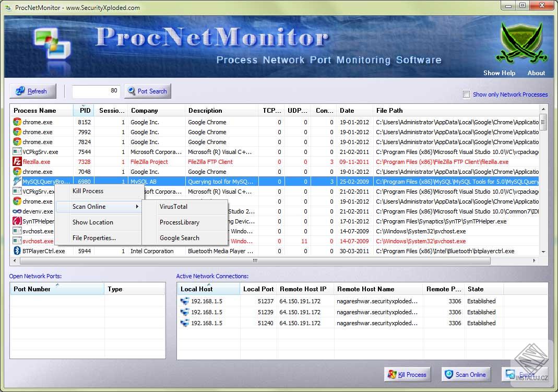This screenshot has width=558, height=392.
Task: Click UDP count 11 in svchost row
Action: [x=304, y=241]
